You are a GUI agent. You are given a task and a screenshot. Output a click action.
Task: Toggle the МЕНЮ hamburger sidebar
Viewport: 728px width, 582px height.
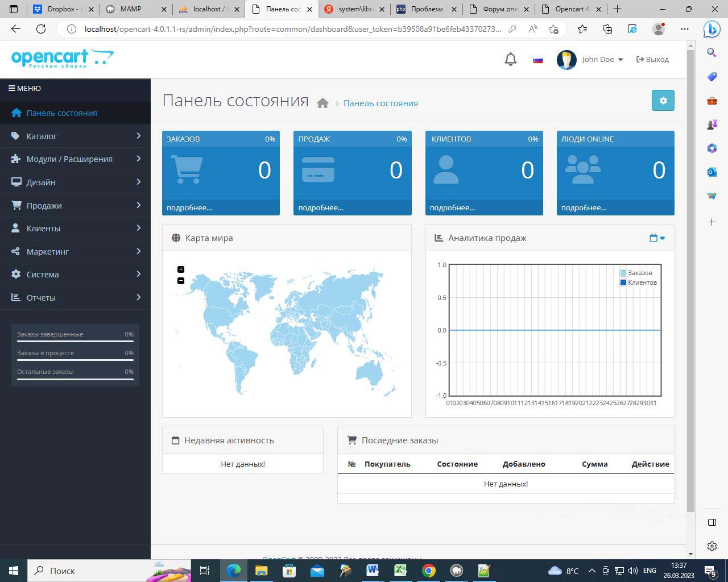(24, 88)
